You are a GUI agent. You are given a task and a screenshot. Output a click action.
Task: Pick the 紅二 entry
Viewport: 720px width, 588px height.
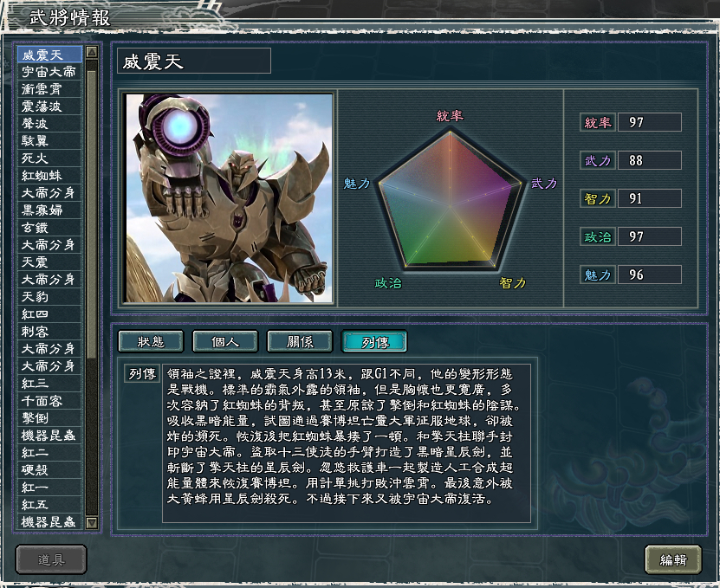(49, 453)
